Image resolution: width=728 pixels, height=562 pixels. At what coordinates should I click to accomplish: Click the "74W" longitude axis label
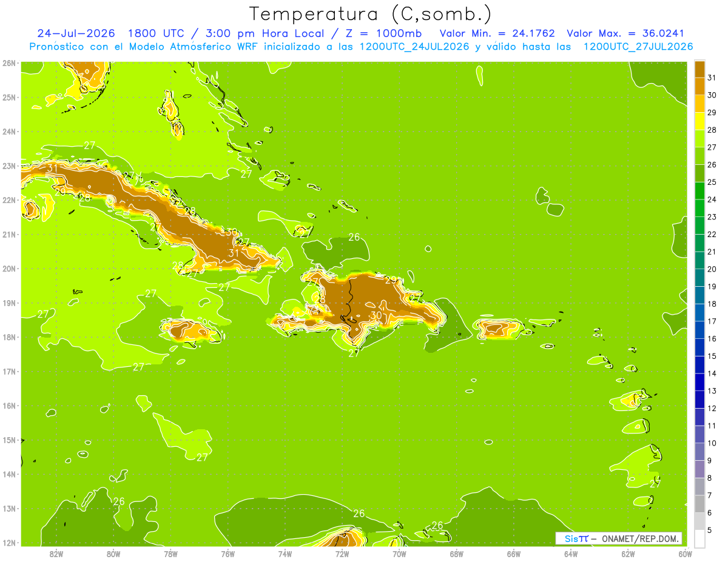point(285,554)
